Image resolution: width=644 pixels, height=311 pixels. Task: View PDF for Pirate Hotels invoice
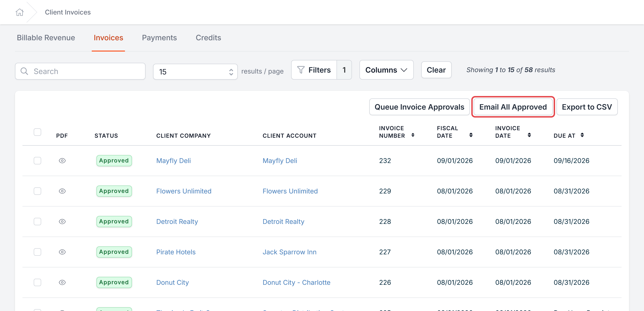(62, 252)
